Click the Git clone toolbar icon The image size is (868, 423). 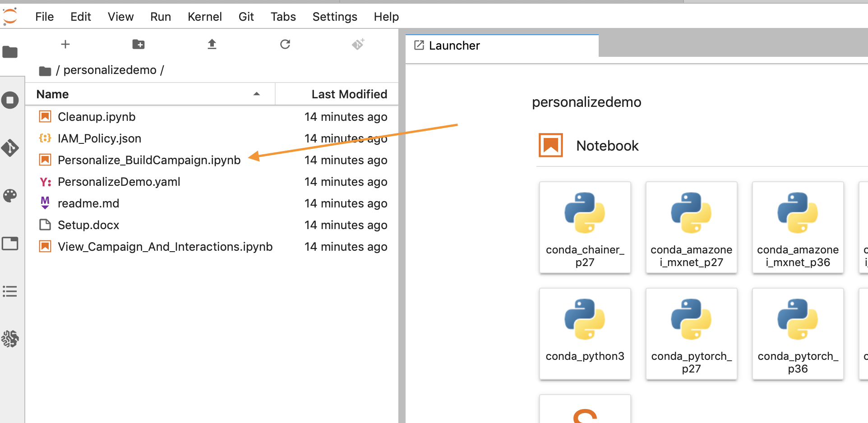(x=358, y=44)
